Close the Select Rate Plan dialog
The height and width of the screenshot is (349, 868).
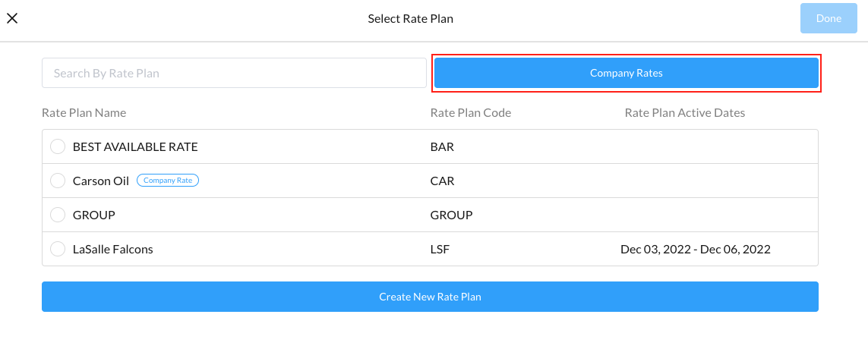pos(12,18)
